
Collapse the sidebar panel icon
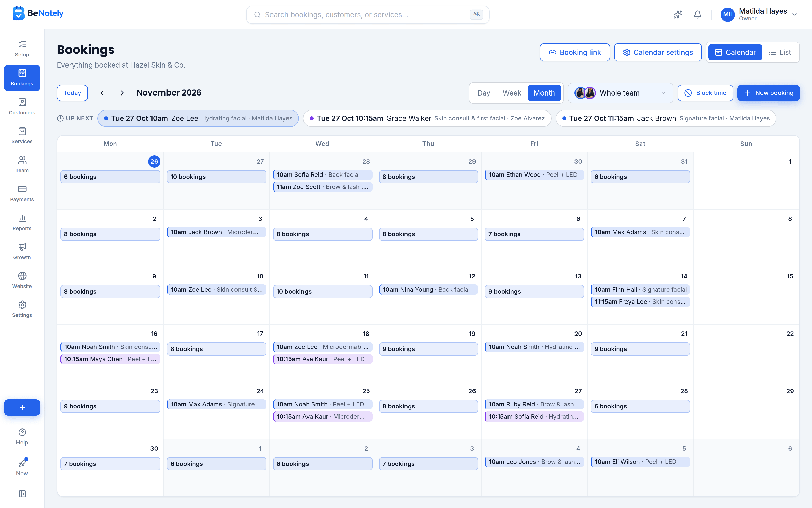(22, 494)
